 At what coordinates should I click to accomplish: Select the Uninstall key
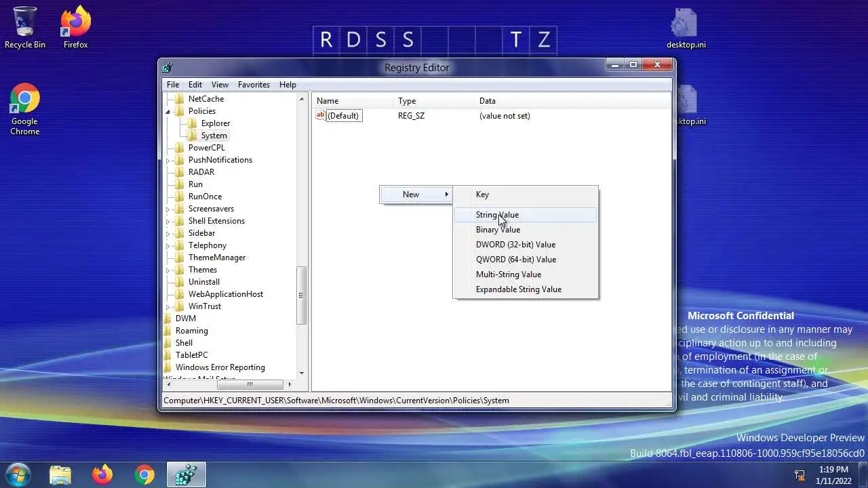click(203, 282)
